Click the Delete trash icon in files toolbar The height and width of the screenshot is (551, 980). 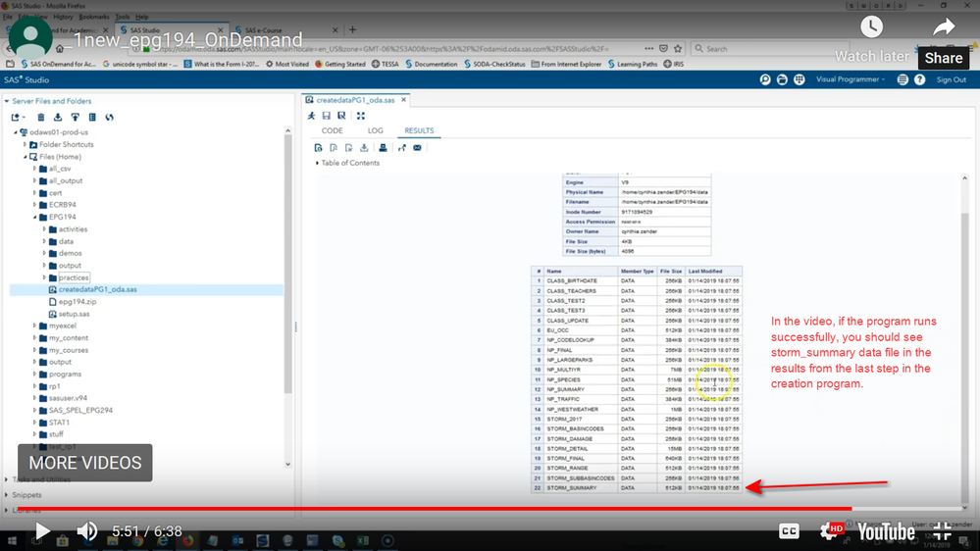coord(40,117)
